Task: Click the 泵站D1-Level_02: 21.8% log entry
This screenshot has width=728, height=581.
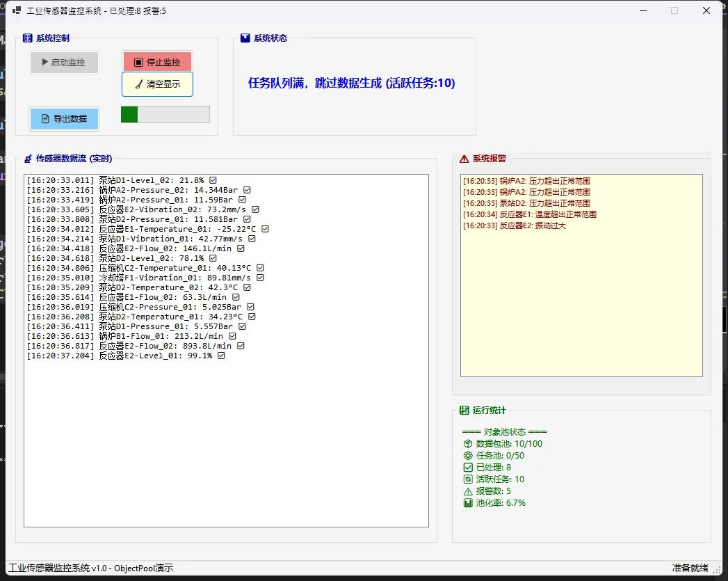Action: pyautogui.click(x=122, y=180)
